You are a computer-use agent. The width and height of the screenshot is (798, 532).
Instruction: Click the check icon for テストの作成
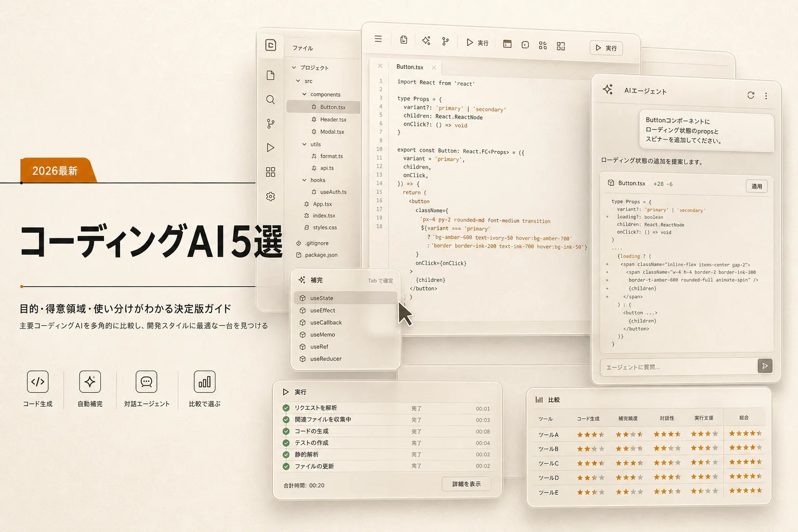[x=286, y=443]
